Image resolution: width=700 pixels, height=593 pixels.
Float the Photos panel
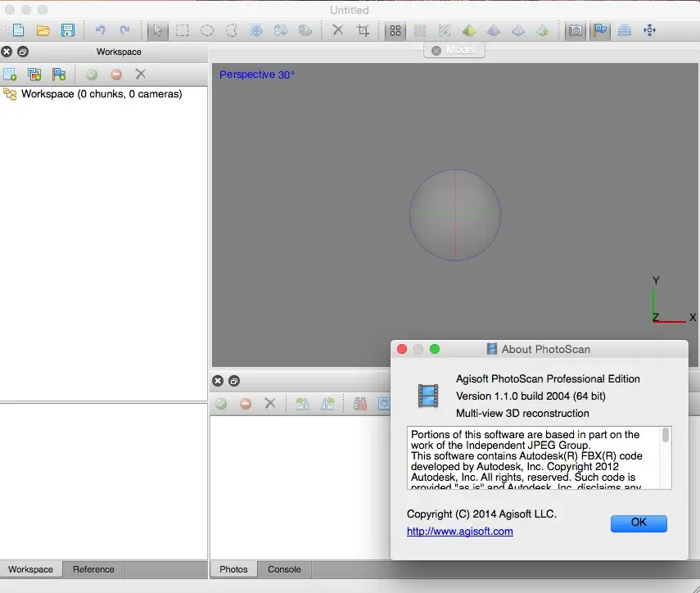coord(234,381)
